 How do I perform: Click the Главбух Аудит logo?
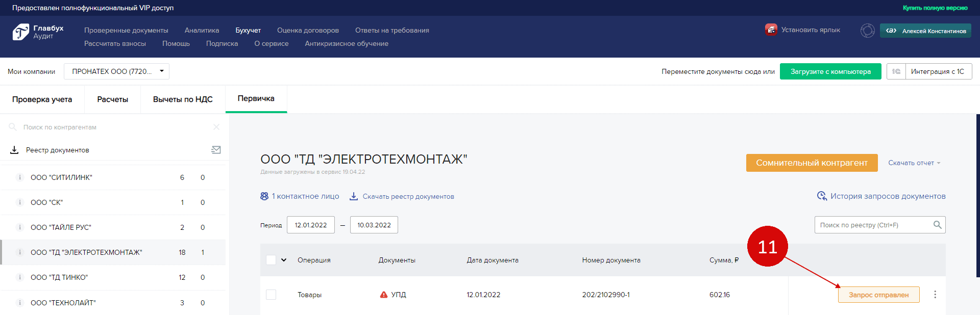tap(38, 32)
